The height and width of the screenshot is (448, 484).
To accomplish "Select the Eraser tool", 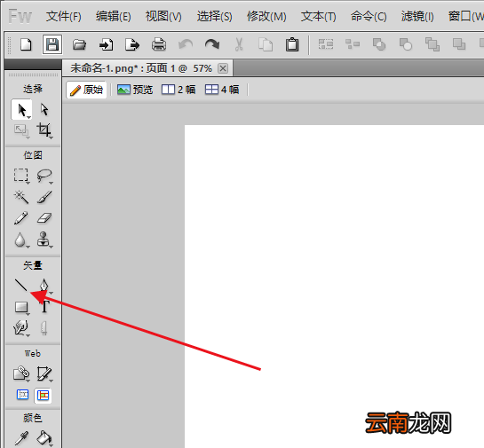I will (x=44, y=218).
